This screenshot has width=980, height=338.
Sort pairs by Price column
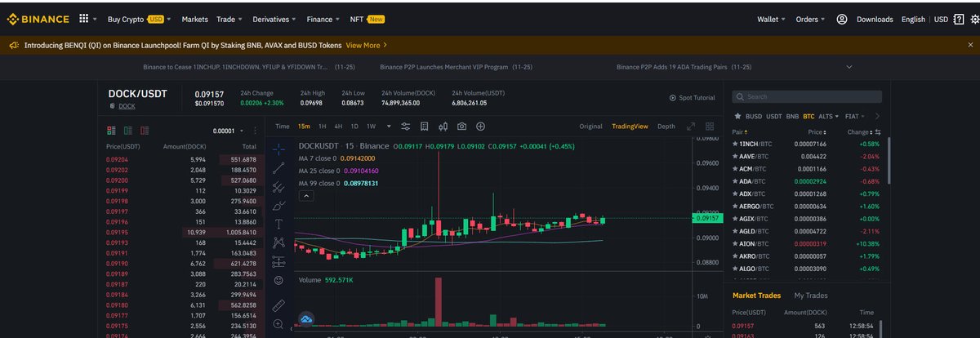[x=818, y=131]
